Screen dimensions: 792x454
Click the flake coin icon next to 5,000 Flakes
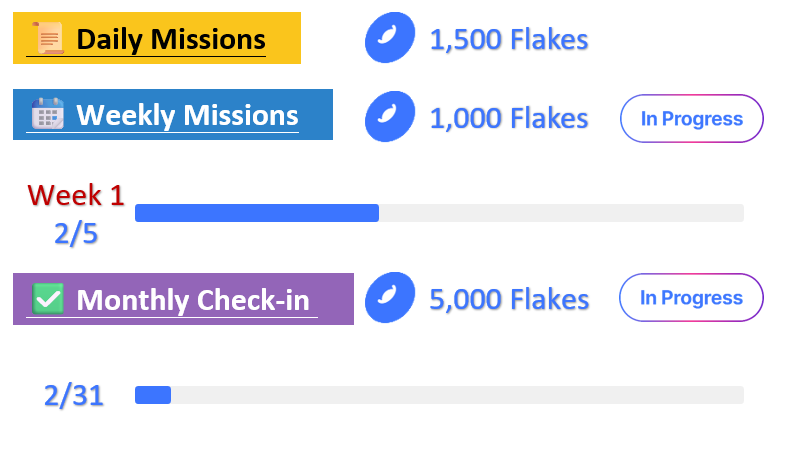click(390, 297)
